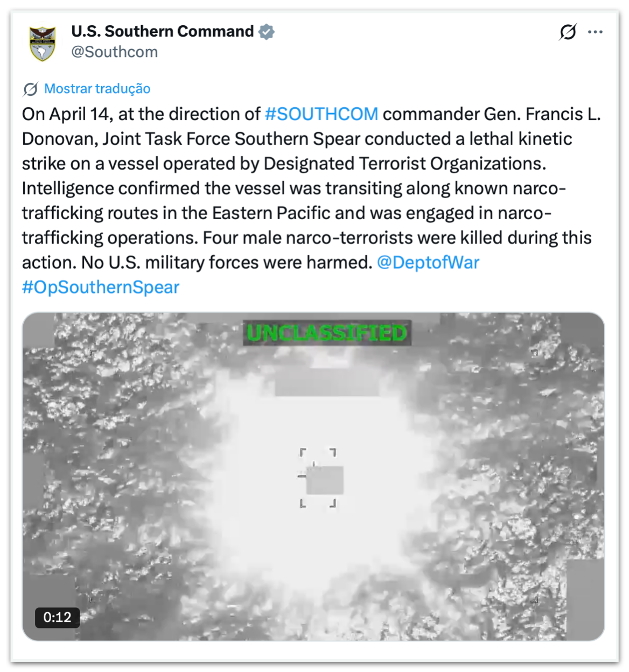Open the three-dot more options menu

(595, 32)
